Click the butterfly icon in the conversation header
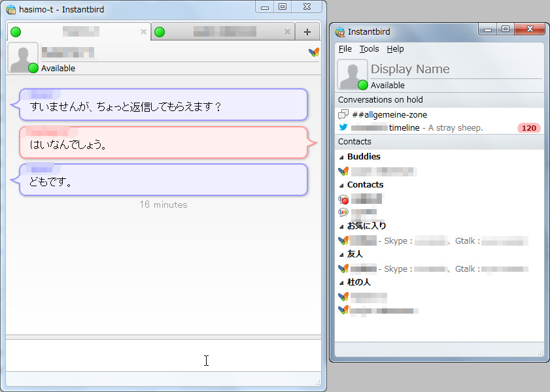The height and width of the screenshot is (392, 550). click(x=313, y=53)
